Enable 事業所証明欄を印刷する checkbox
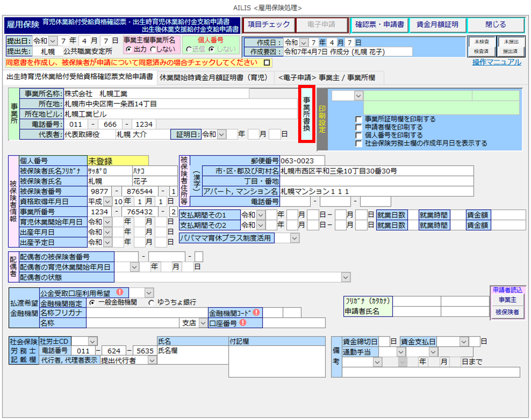 click(x=358, y=119)
